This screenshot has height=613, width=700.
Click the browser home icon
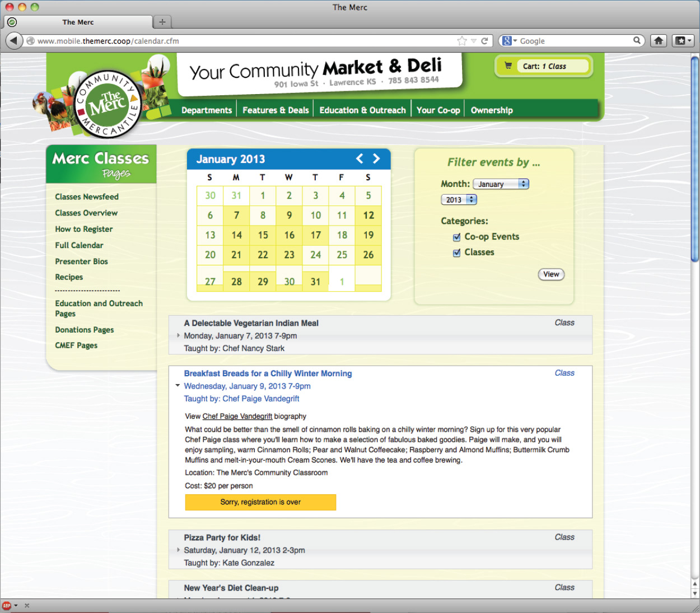[x=659, y=41]
